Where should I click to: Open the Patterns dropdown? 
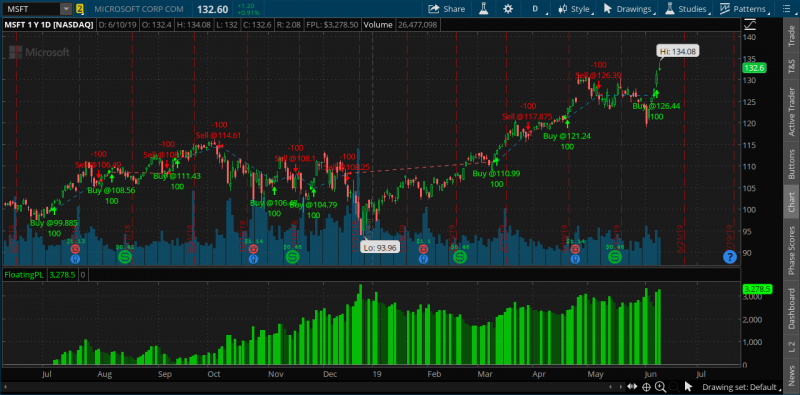coord(745,9)
